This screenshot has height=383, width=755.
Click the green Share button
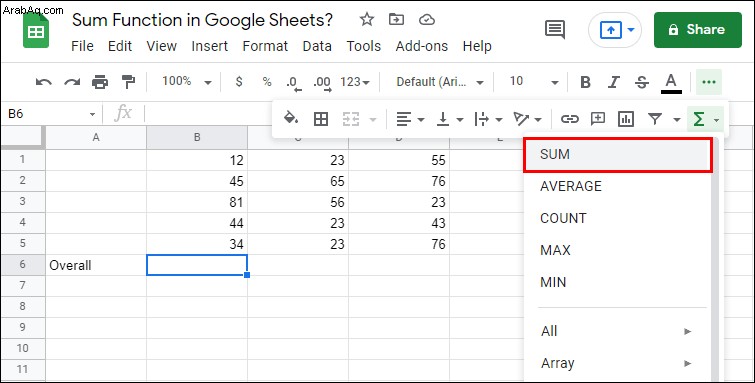pyautogui.click(x=698, y=30)
